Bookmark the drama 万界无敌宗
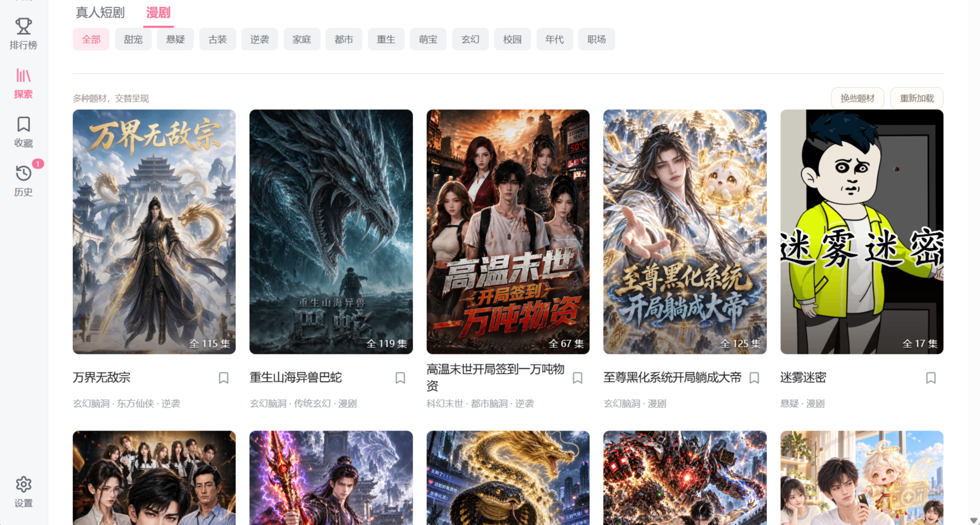Image resolution: width=980 pixels, height=525 pixels. click(224, 378)
